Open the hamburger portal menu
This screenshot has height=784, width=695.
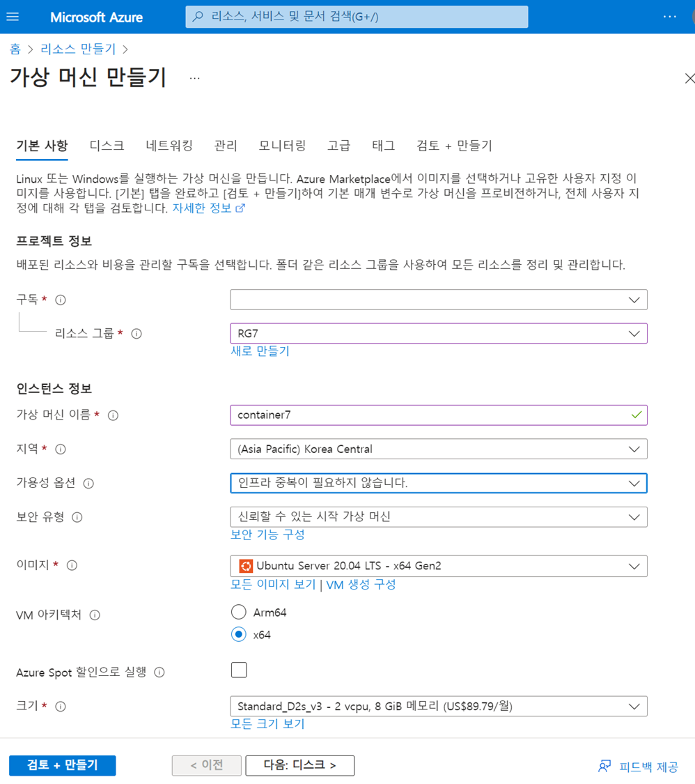(x=13, y=17)
